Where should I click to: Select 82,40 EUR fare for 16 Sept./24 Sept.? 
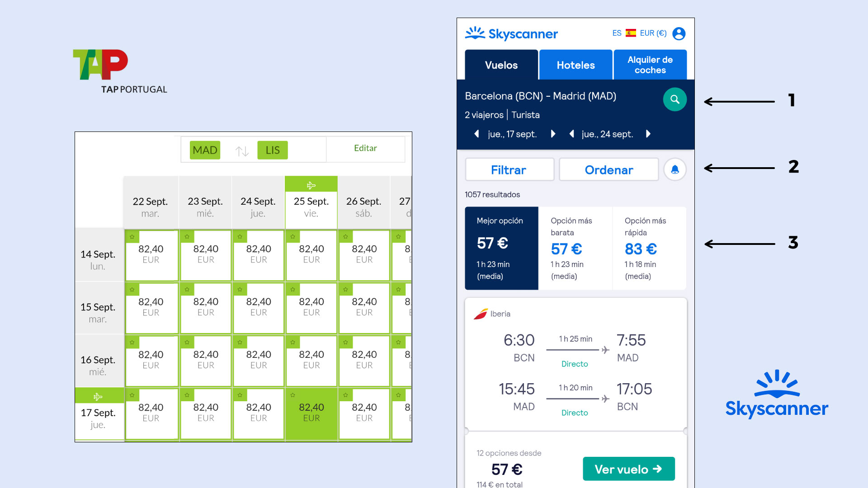(259, 360)
